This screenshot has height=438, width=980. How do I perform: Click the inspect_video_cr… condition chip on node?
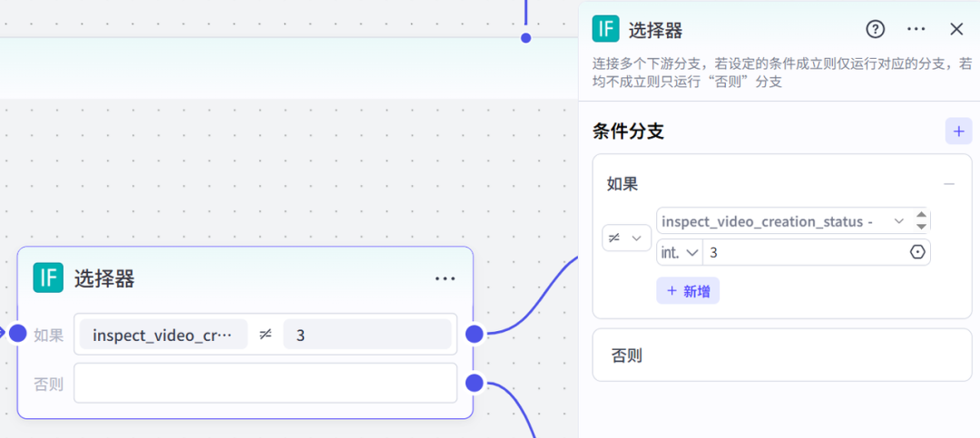tap(163, 335)
